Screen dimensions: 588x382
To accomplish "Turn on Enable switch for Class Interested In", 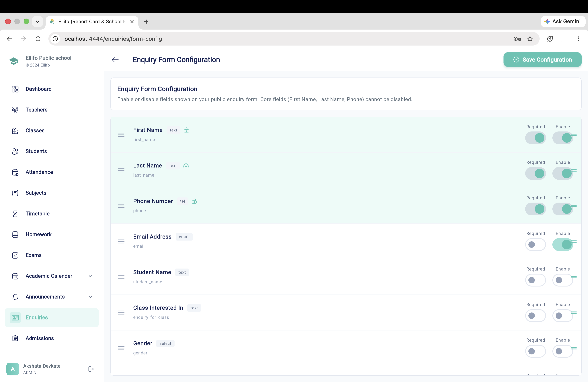I will tap(563, 316).
